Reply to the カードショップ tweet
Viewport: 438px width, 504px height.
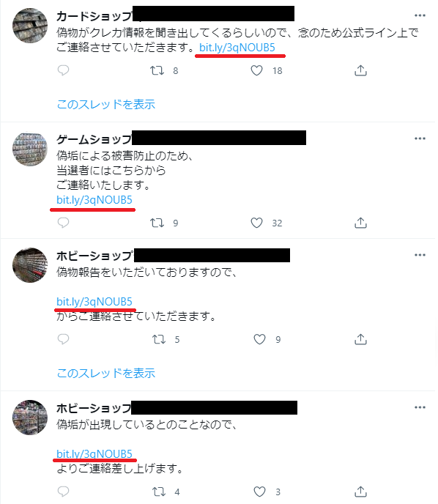[x=63, y=70]
